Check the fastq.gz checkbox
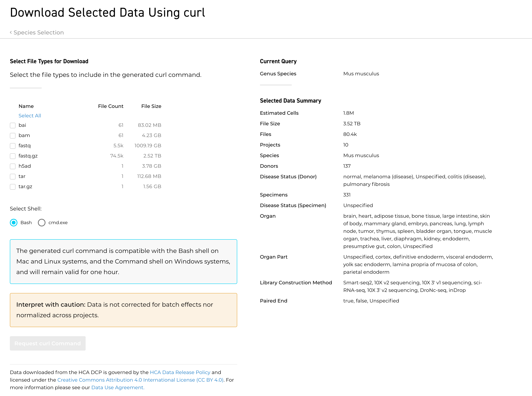The width and height of the screenshot is (532, 396). pyautogui.click(x=13, y=156)
